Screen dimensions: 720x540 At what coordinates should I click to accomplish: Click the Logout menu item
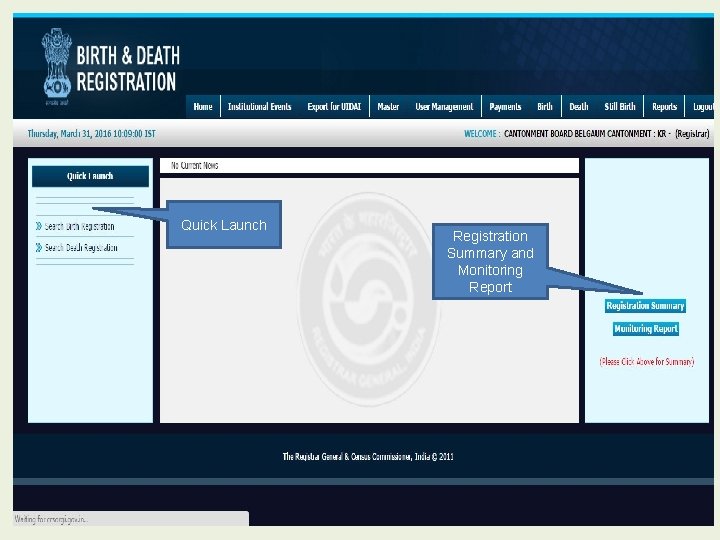(702, 107)
